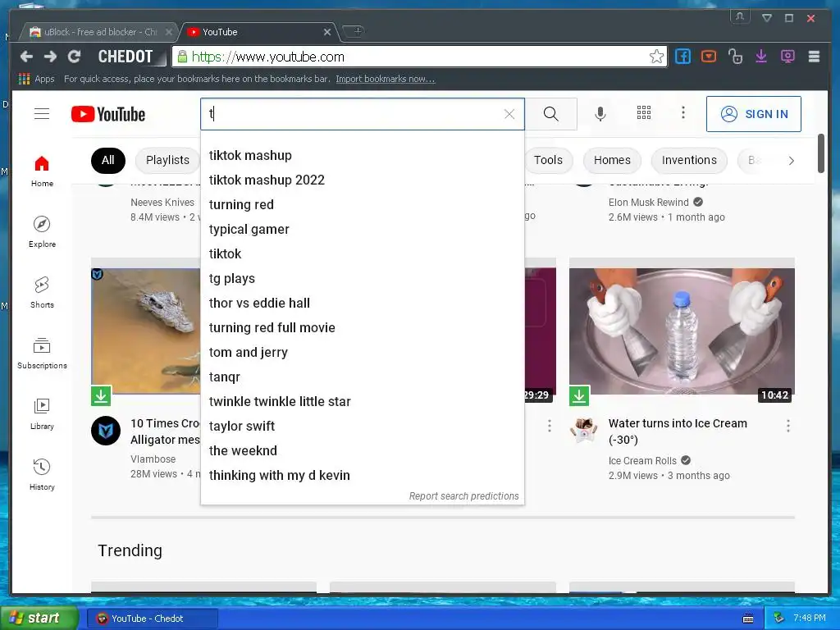Open Subscriptions in the sidebar

point(42,354)
